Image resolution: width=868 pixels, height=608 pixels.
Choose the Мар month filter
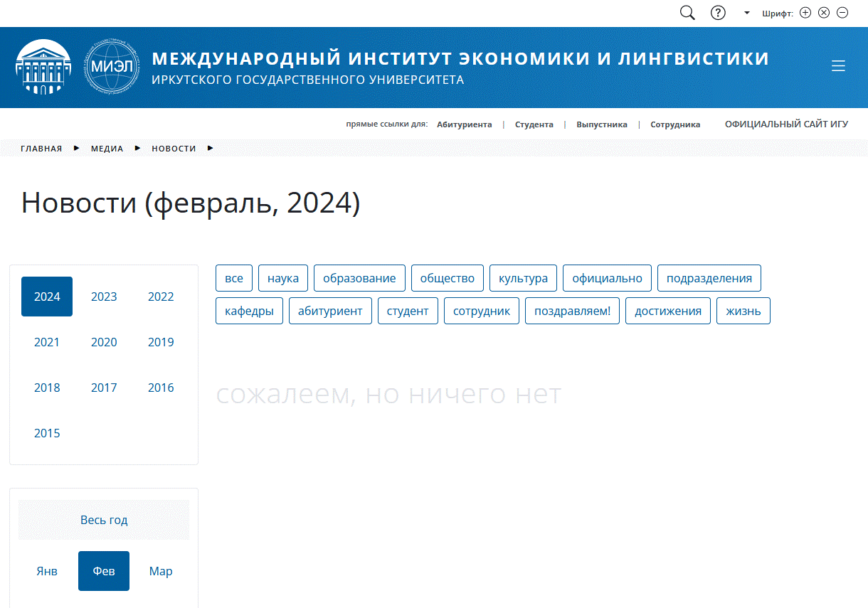(x=161, y=571)
